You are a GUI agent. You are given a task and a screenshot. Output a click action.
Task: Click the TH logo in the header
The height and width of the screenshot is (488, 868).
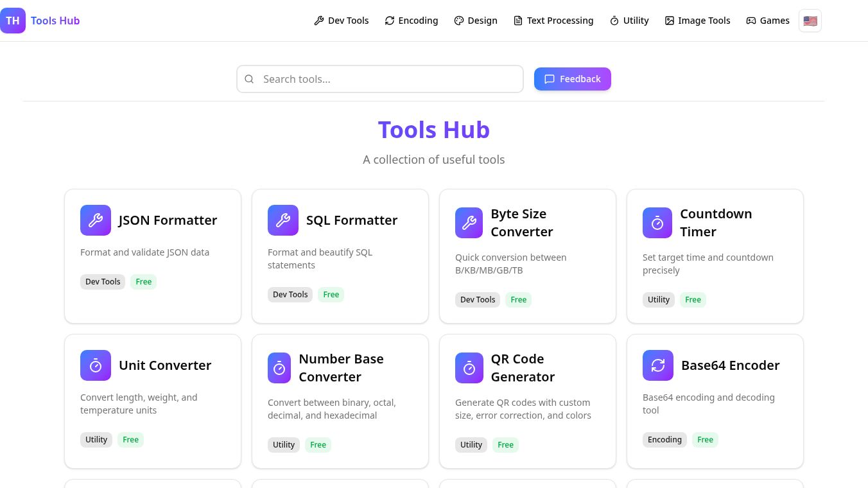13,21
